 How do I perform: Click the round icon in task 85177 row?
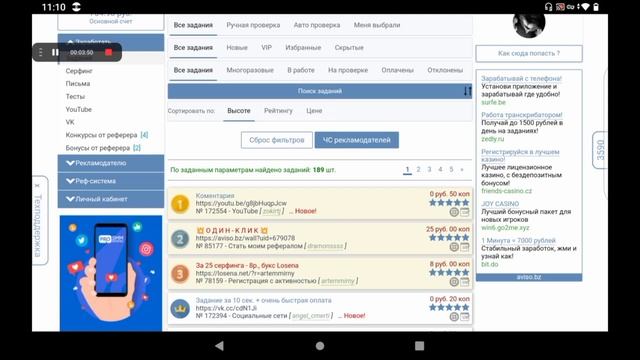click(454, 247)
